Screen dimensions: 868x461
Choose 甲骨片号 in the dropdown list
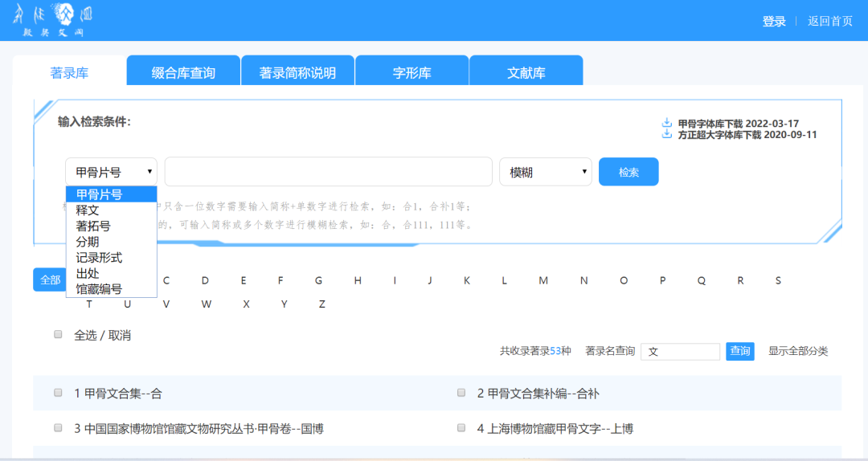[x=111, y=194]
